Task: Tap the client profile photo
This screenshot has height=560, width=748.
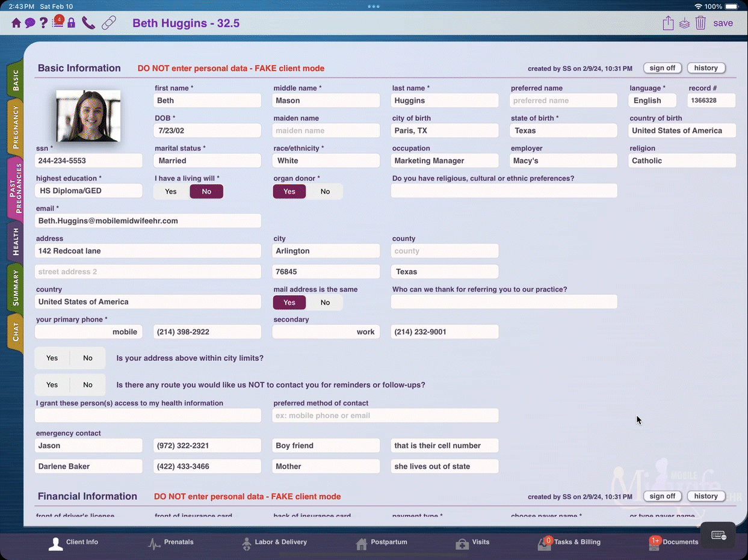Action: point(88,115)
